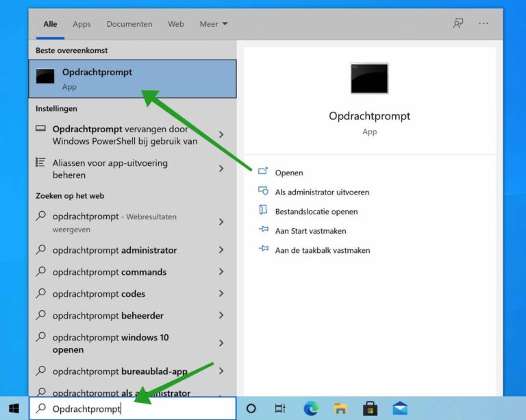Expand 'Opdrachtprompt vervangen door' settings result
The image size is (526, 420).
click(221, 134)
